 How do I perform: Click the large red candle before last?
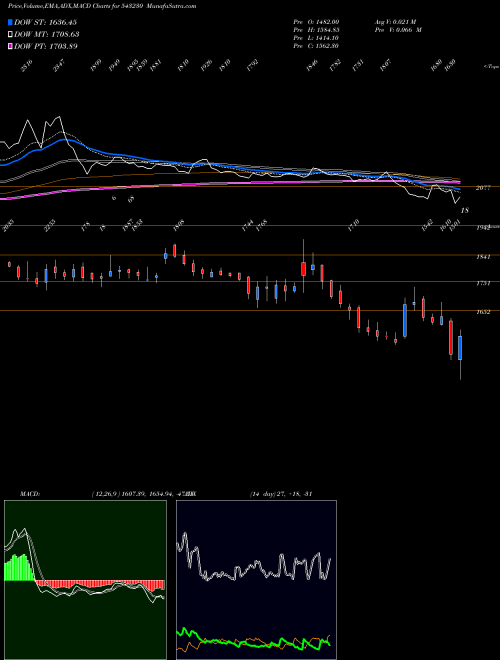(451, 338)
